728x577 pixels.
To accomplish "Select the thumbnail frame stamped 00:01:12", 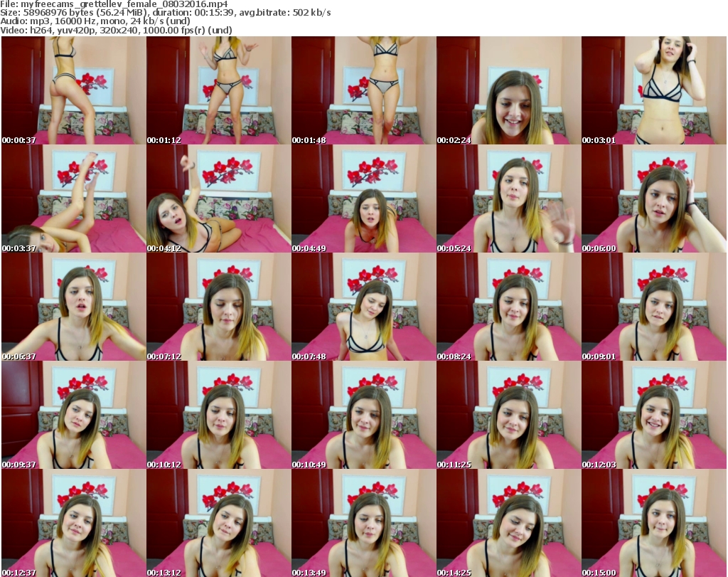I will click(x=219, y=90).
